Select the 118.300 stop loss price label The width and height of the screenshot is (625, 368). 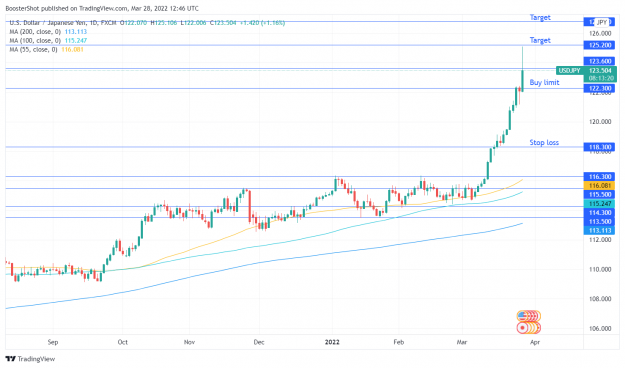[x=600, y=147]
